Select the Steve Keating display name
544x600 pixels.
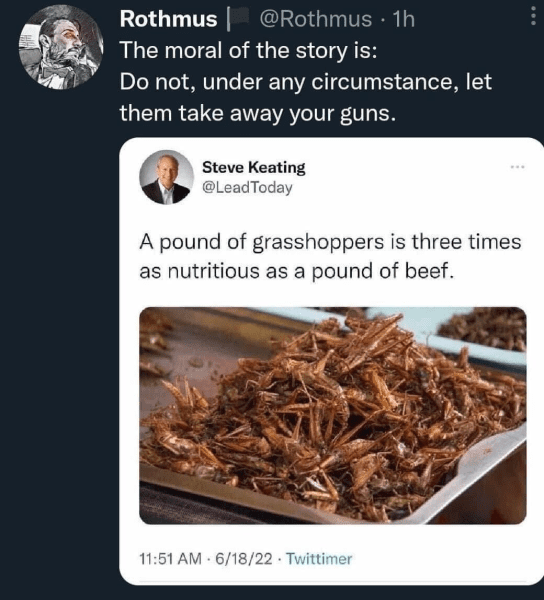(254, 167)
